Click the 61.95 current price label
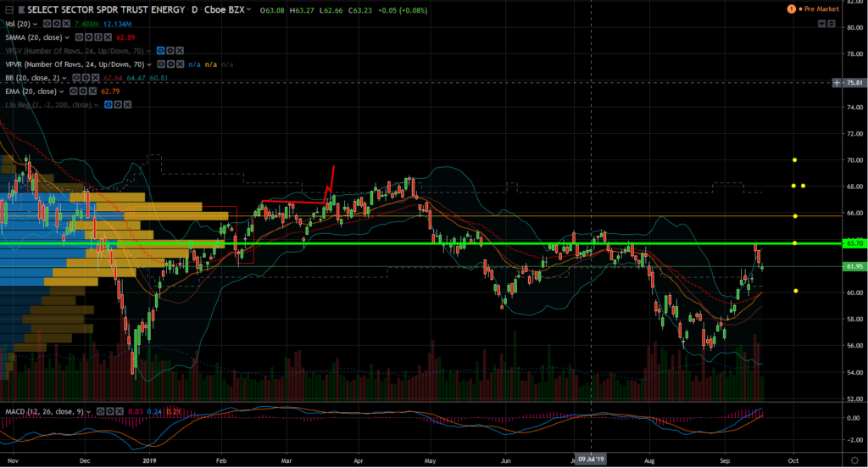Screen dimensions: 868x468 tap(854, 266)
